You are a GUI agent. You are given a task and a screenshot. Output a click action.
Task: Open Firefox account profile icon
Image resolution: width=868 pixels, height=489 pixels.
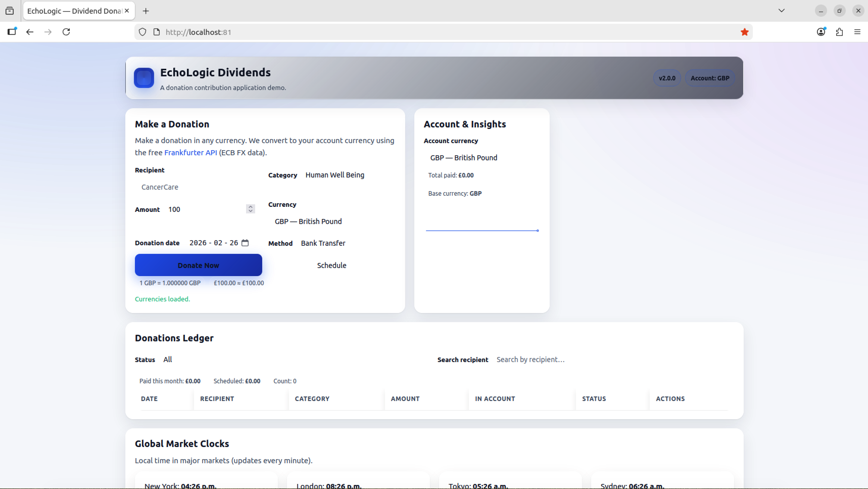[x=821, y=32]
